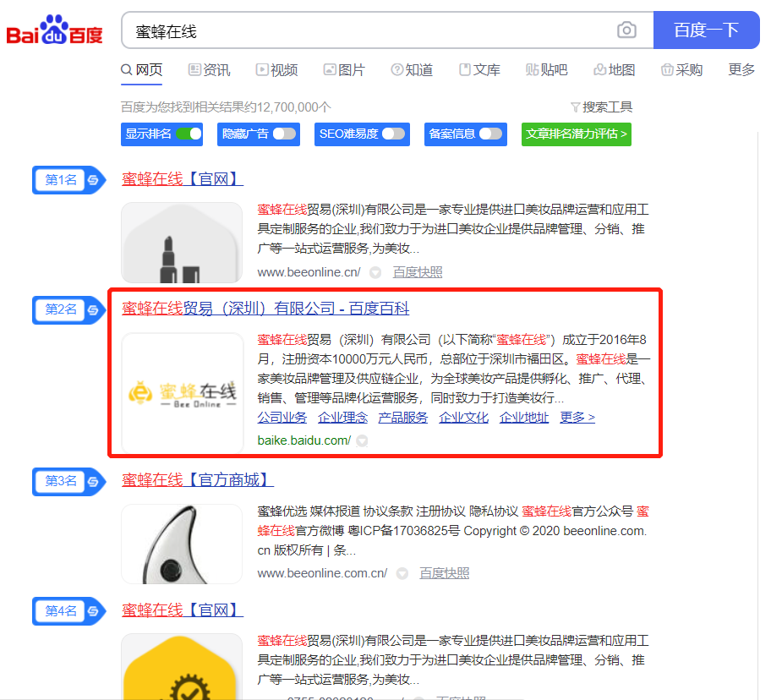771x700 pixels.
Task: Click the rank 1 badge swirl icon
Action: tap(93, 180)
